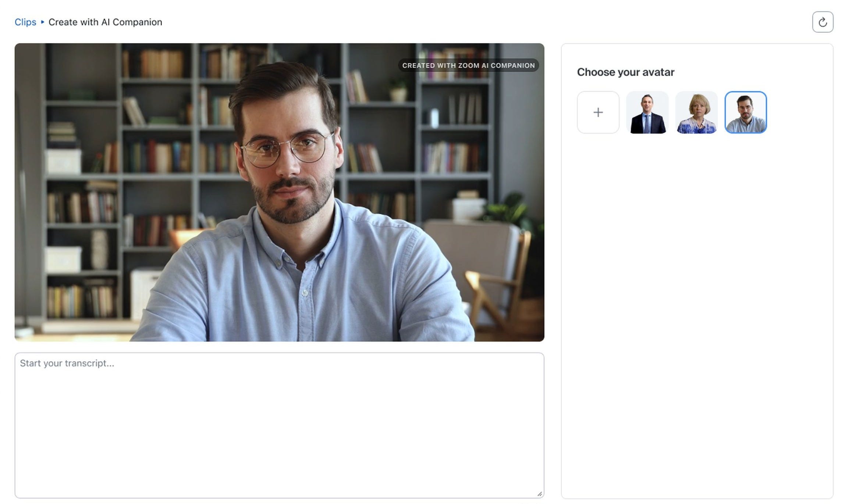The image size is (846, 504).
Task: Focus the Start your transcript text area
Action: click(x=279, y=425)
